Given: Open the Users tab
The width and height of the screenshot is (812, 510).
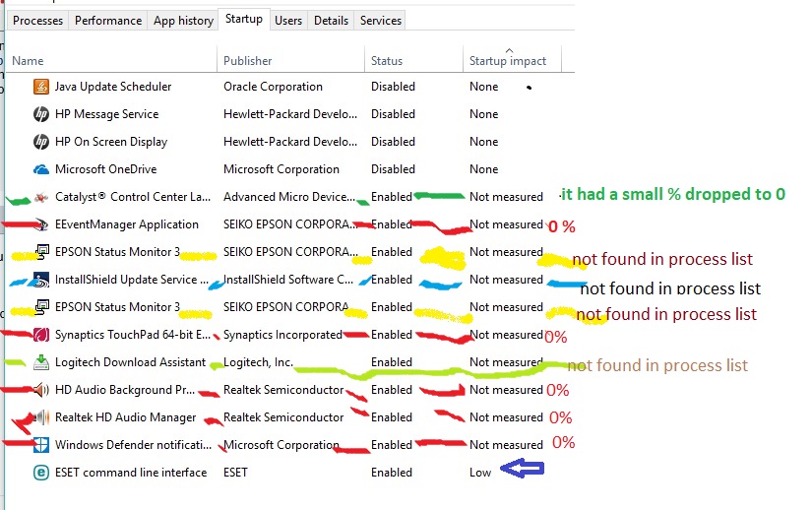Looking at the screenshot, I should coord(288,21).
